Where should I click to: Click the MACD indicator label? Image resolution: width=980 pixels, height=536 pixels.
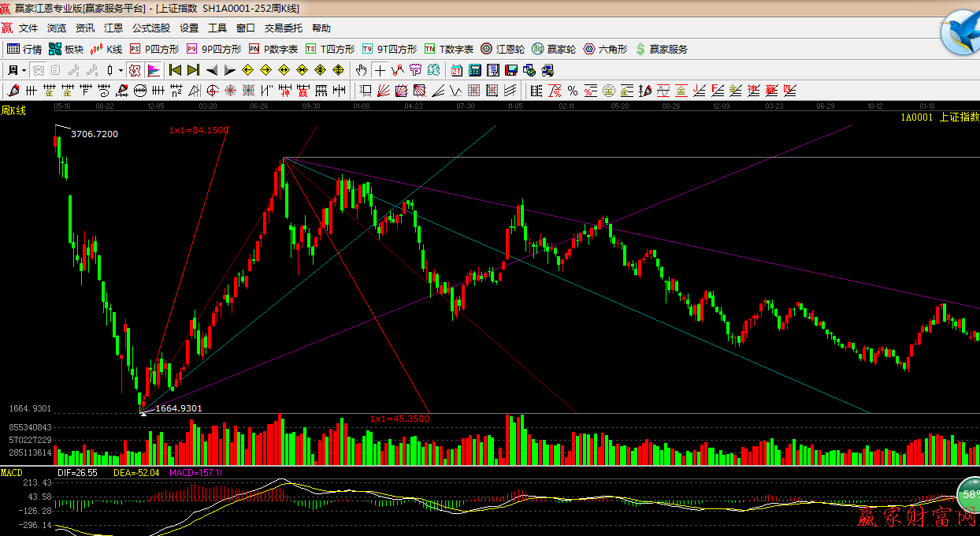[x=12, y=472]
